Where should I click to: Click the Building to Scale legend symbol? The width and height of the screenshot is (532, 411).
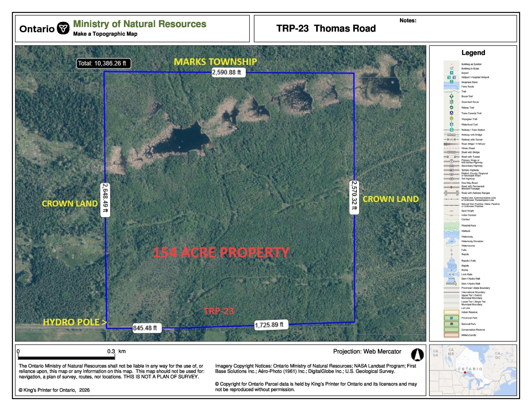(452, 68)
